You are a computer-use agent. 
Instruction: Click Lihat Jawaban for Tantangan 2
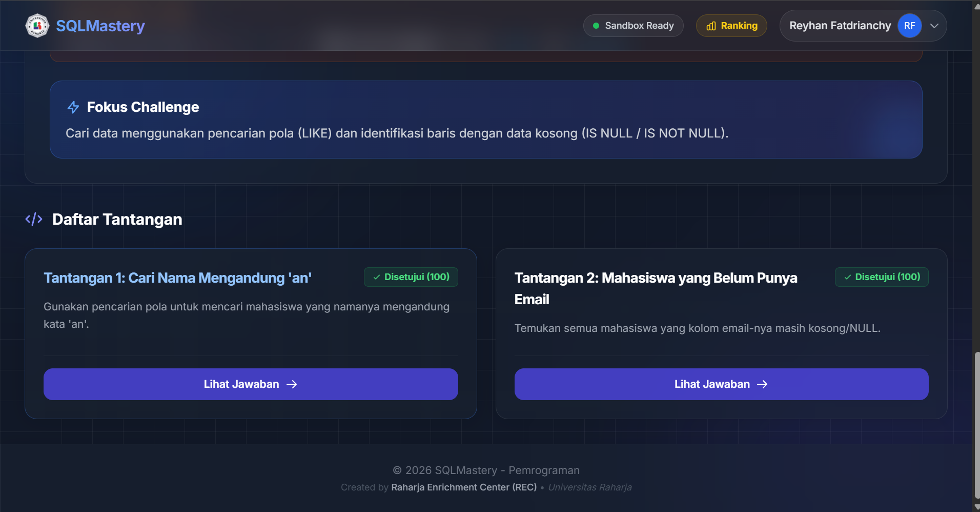pos(712,384)
